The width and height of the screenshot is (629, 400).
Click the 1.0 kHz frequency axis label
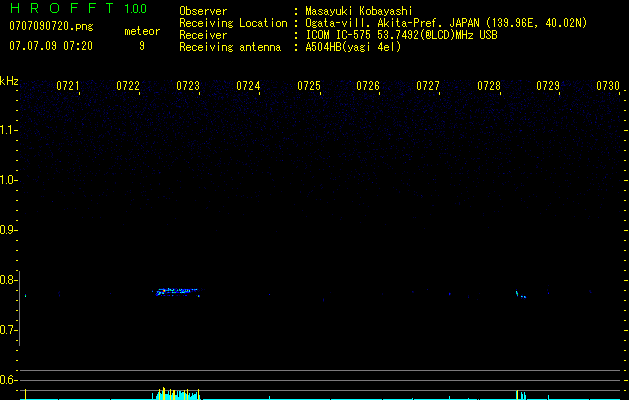(7, 180)
